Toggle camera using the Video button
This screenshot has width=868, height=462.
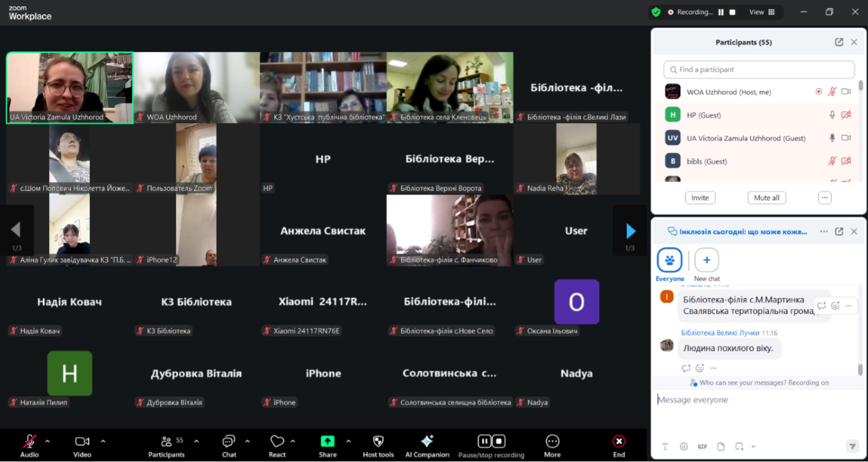click(x=82, y=446)
